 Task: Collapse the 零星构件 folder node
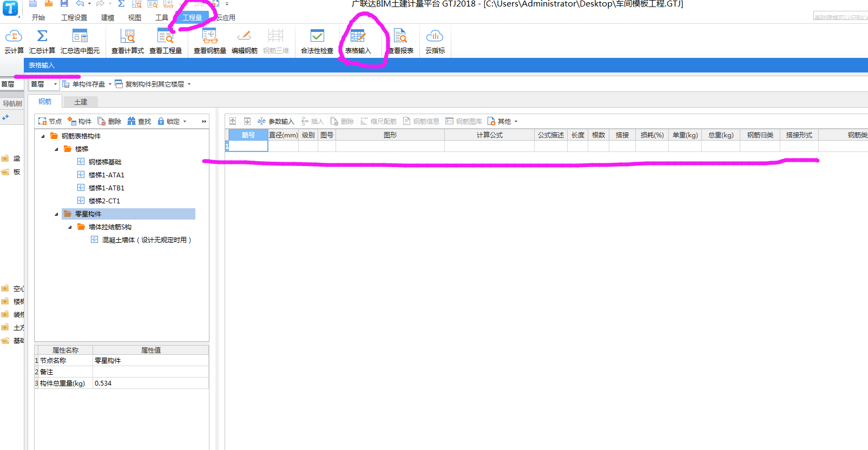click(x=56, y=214)
